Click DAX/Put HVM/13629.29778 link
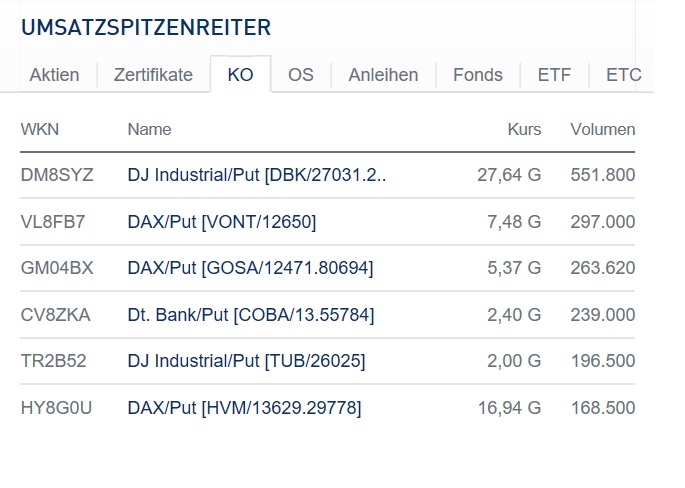 pyautogui.click(x=244, y=408)
